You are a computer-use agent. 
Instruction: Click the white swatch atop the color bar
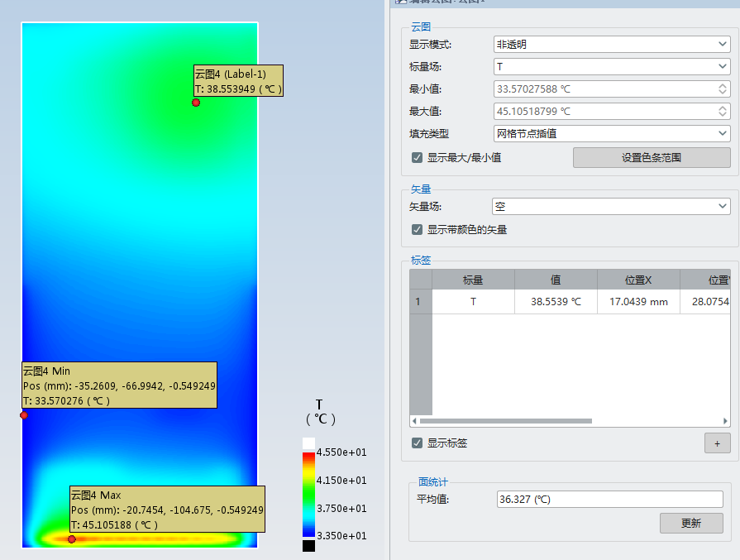[x=308, y=443]
